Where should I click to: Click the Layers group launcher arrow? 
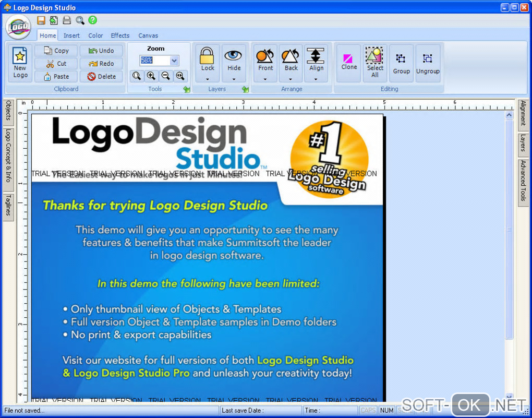245,89
